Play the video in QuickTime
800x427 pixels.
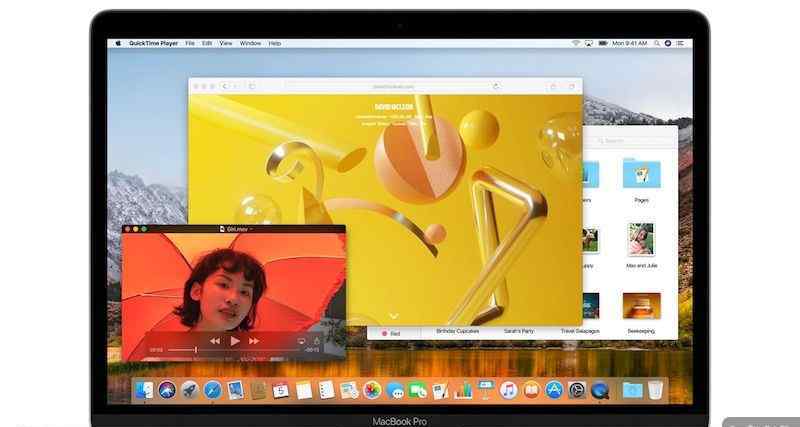click(x=235, y=341)
